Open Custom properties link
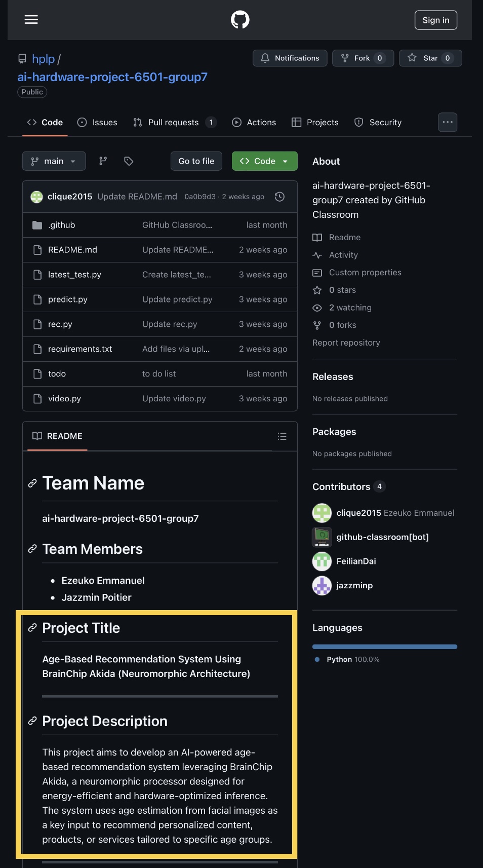This screenshot has height=868, width=483. pos(357,273)
